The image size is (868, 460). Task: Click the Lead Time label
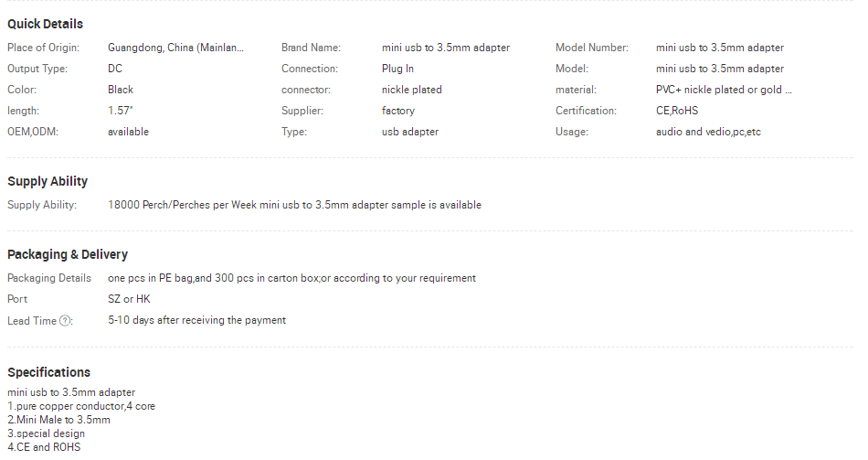[x=32, y=321]
